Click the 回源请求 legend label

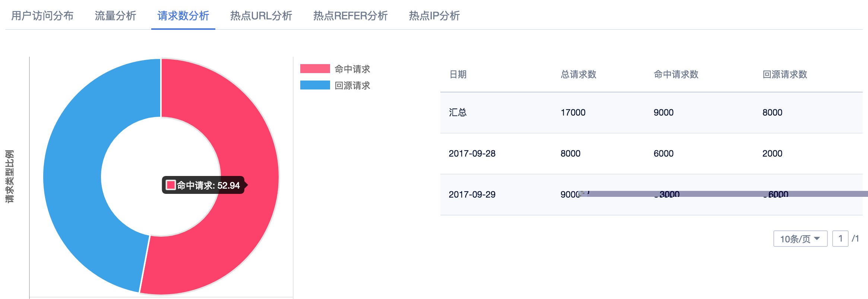(352, 85)
